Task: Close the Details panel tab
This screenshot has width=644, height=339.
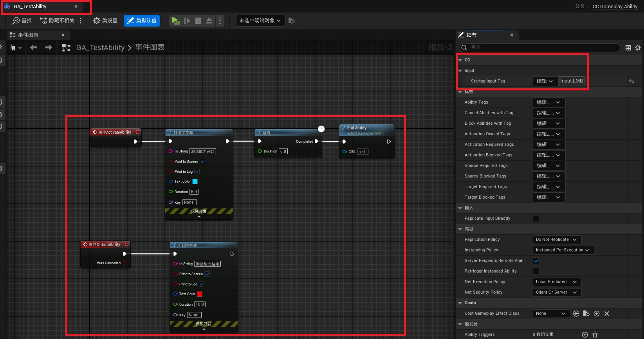Action: (x=512, y=35)
